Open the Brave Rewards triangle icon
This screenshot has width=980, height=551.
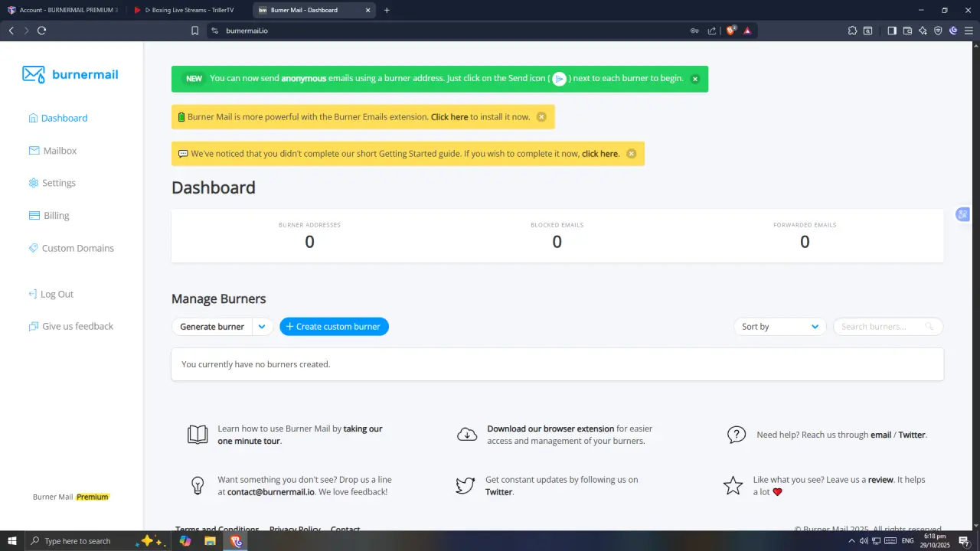point(747,31)
